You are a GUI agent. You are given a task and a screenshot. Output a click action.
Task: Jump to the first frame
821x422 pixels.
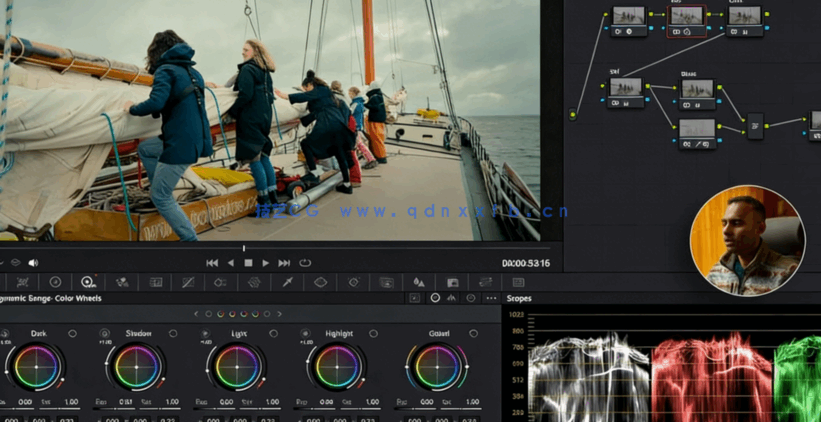coord(212,263)
